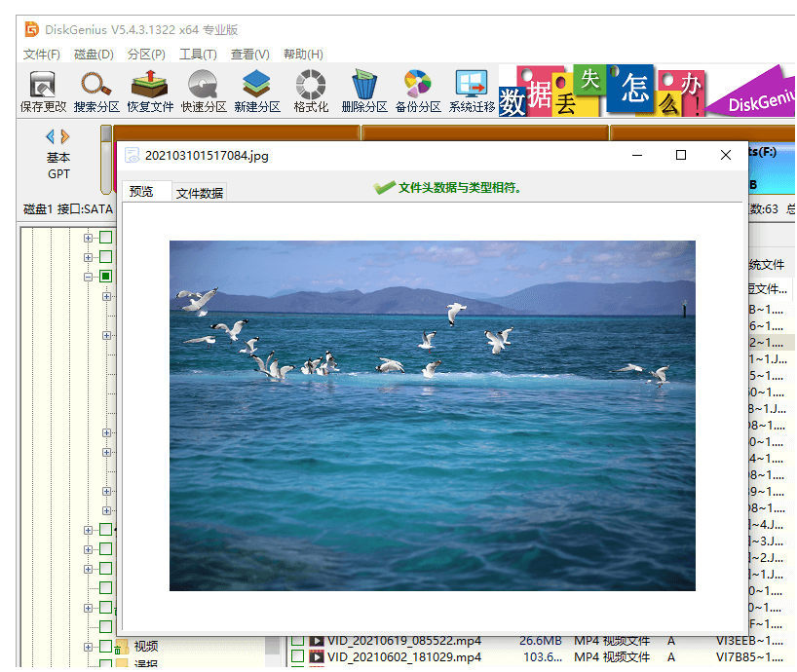Choose 删除分区 (Delete Partition) icon
797x672 pixels.
tap(364, 92)
